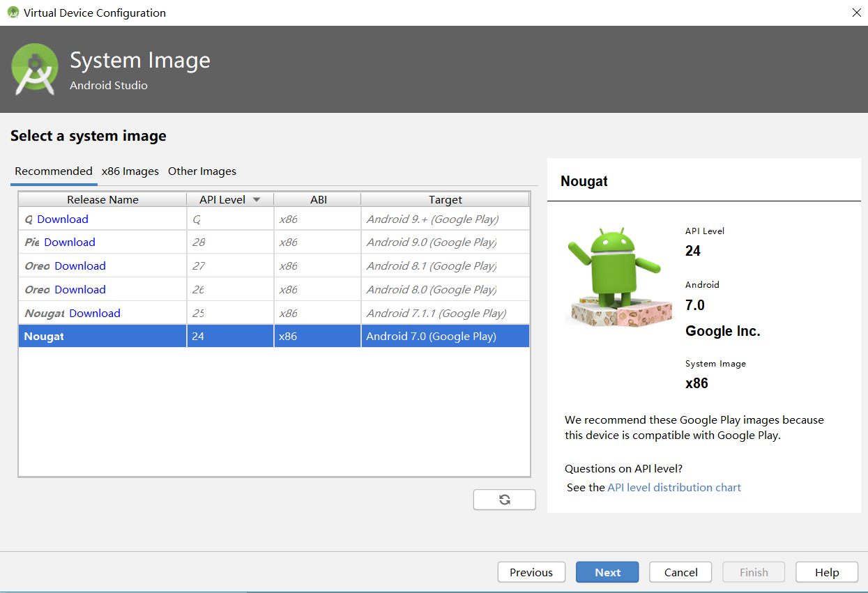Switch to the x86 Images tab

click(x=130, y=171)
